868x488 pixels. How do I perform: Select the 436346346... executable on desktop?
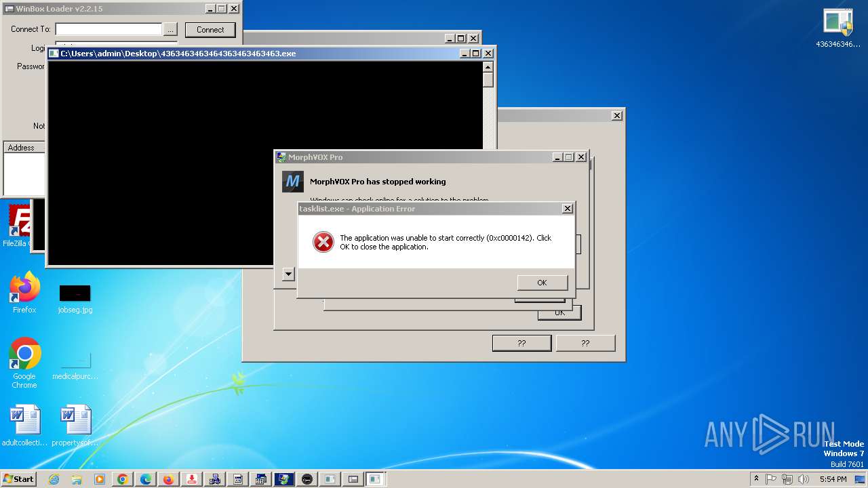838,28
